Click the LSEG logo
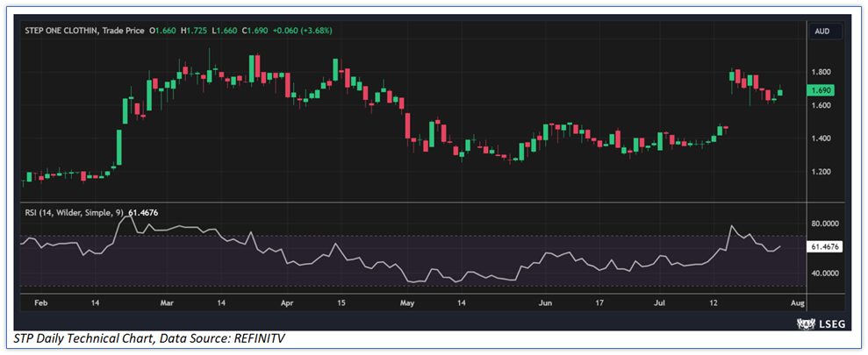Viewport: 868px width, 355px height. coord(821,324)
